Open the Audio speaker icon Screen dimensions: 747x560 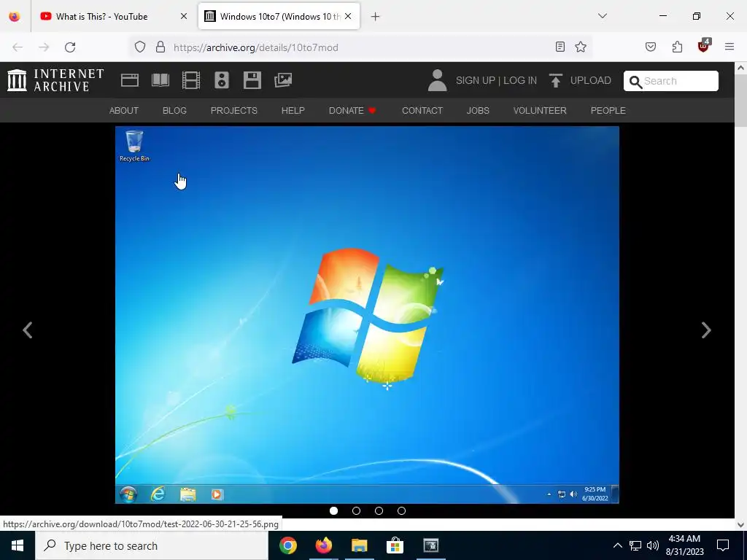[222, 80]
